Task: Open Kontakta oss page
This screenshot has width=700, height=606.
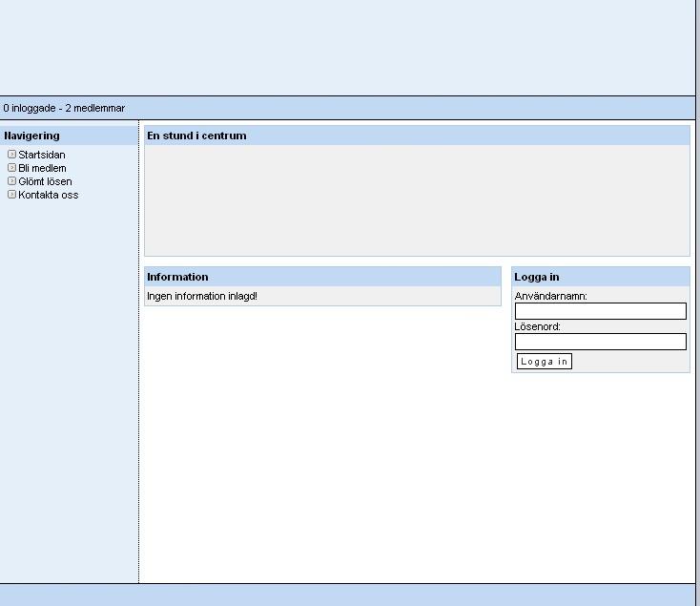Action: pos(49,195)
